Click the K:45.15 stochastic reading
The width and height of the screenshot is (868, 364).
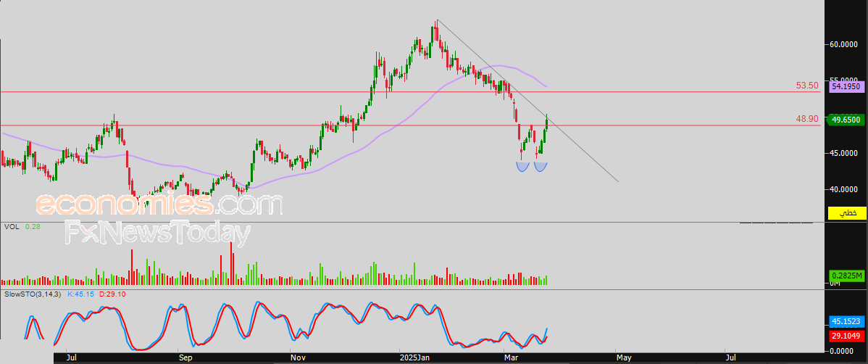tap(81, 294)
